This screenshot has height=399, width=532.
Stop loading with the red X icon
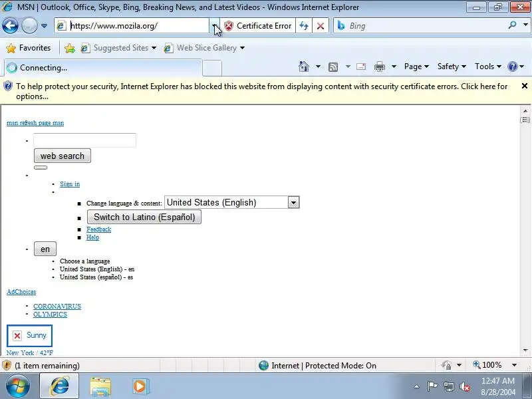pos(321,26)
